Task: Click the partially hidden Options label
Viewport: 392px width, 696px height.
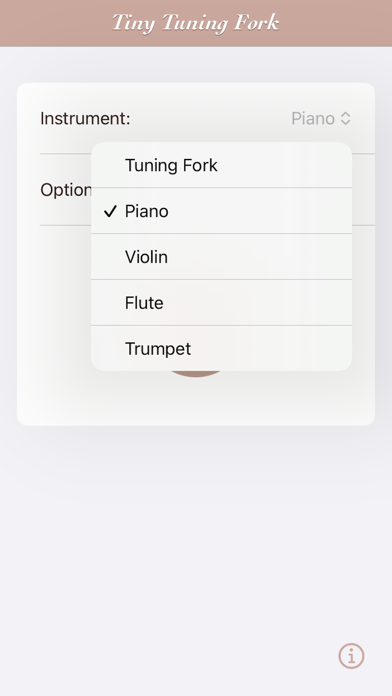Action: pyautogui.click(x=65, y=190)
